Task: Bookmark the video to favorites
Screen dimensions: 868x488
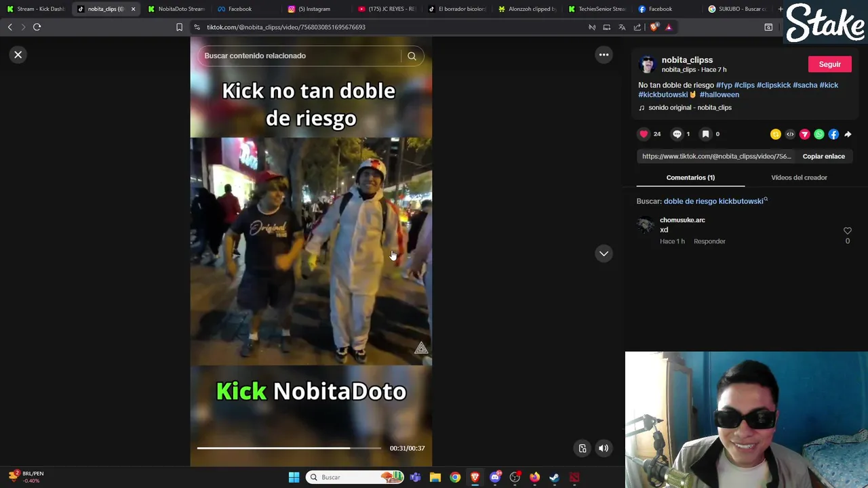Action: tap(705, 134)
